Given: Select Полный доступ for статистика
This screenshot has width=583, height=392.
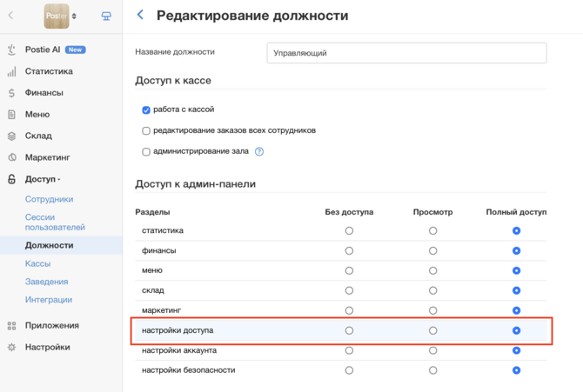Looking at the screenshot, I should point(517,230).
